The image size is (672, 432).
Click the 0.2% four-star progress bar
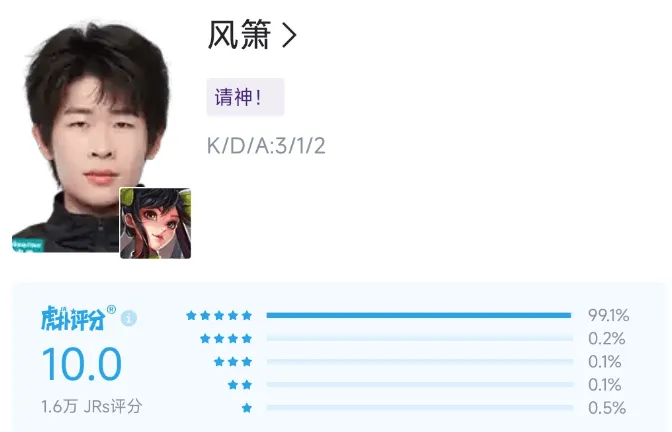(419, 339)
